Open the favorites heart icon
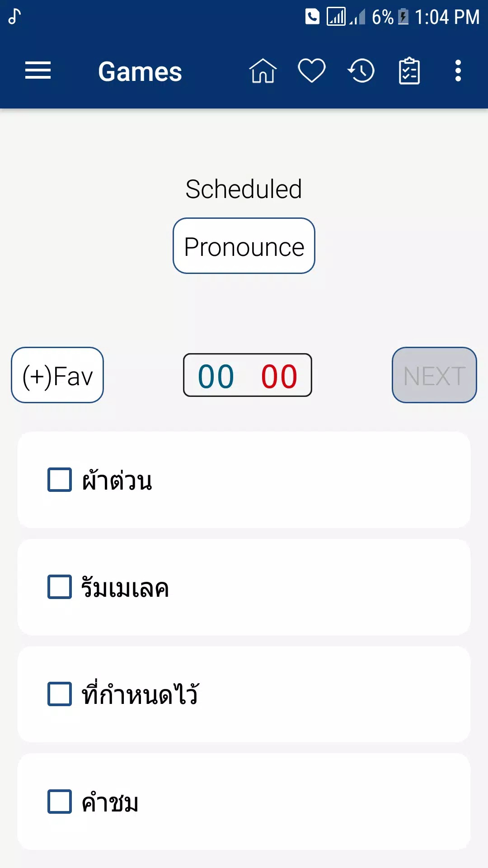 (x=312, y=71)
